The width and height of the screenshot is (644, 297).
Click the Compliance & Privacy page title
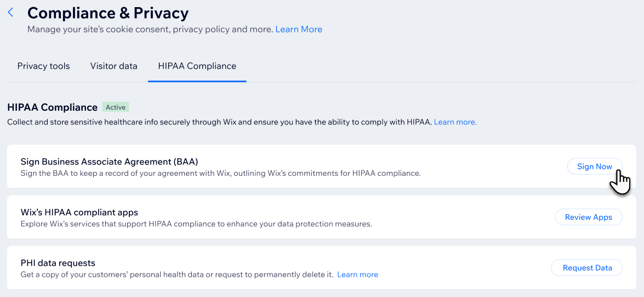[x=108, y=13]
